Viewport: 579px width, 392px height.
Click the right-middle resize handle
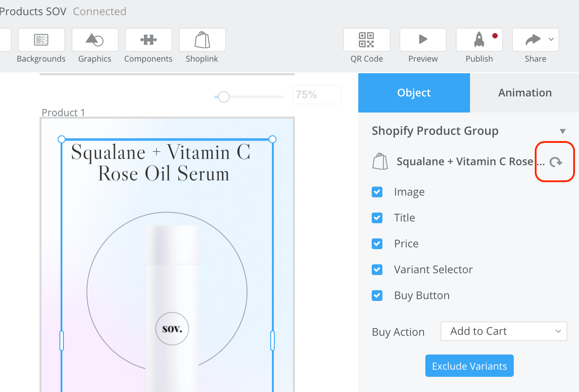pos(273,341)
